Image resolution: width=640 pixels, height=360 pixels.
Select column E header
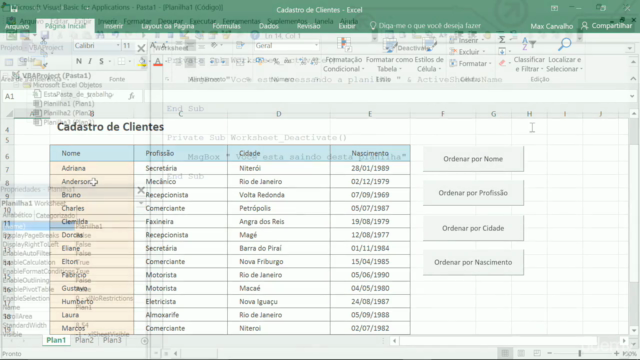(x=370, y=114)
